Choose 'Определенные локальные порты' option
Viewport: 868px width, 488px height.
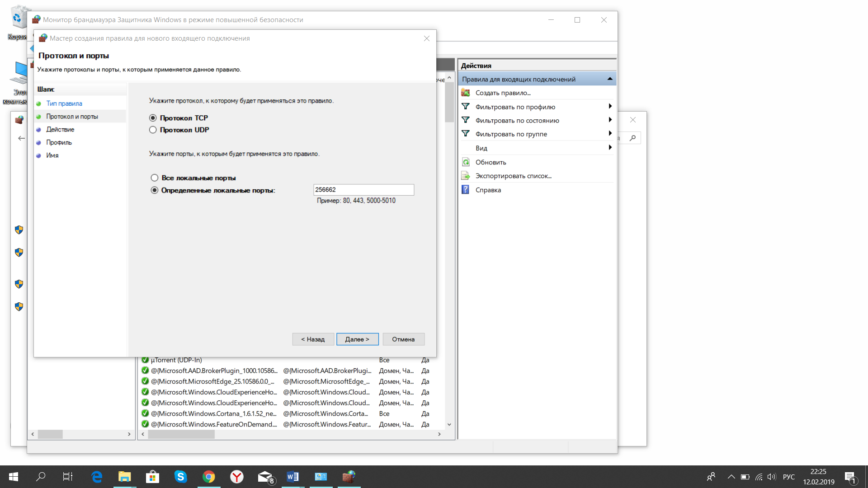(x=155, y=190)
